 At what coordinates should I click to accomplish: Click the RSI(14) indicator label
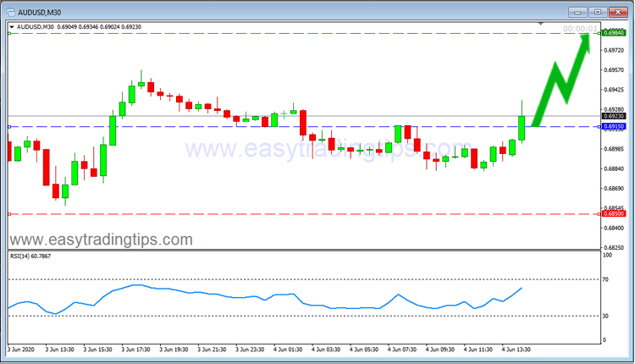tap(30, 256)
